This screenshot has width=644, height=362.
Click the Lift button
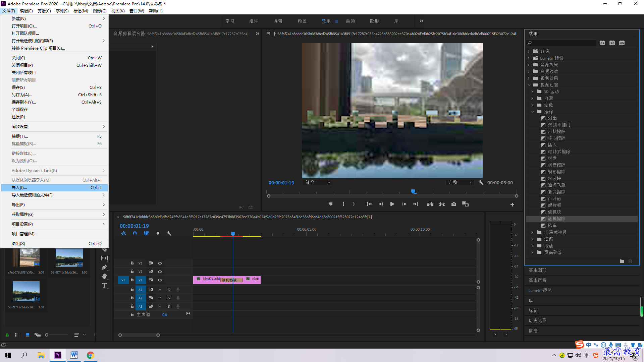tap(430, 204)
